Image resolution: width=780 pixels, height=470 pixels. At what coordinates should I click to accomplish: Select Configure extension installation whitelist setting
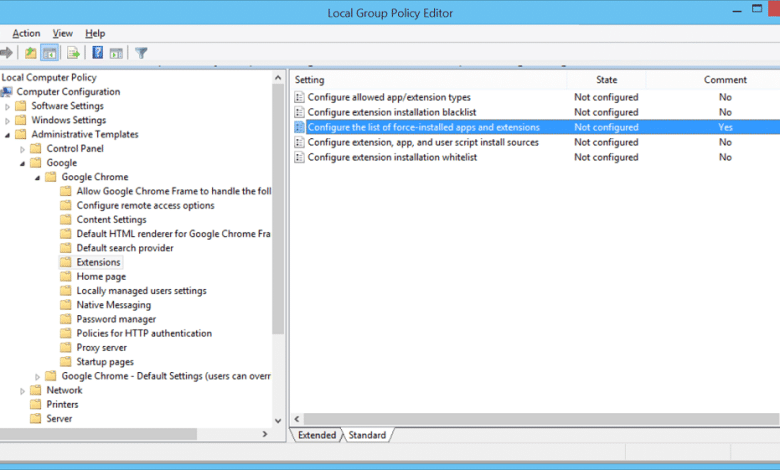(392, 157)
